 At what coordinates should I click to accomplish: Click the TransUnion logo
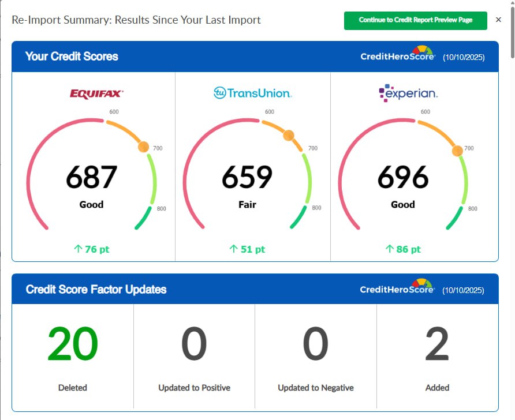(252, 93)
